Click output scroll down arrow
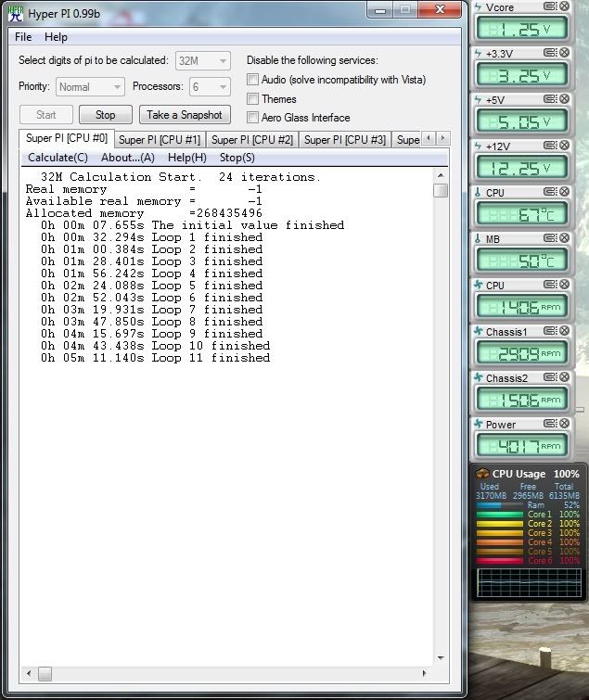This screenshot has height=700, width=589. 441,657
